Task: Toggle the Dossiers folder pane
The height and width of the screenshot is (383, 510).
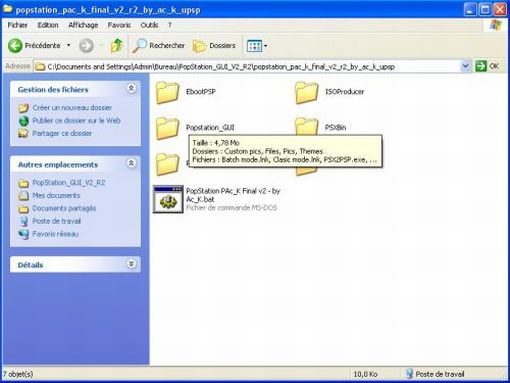Action: click(214, 46)
